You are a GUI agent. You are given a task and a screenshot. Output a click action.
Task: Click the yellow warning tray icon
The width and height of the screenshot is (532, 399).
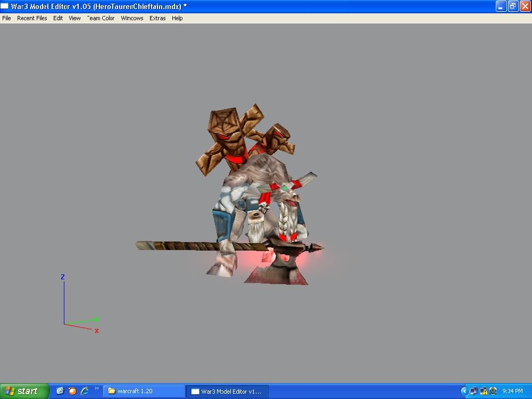point(484,391)
